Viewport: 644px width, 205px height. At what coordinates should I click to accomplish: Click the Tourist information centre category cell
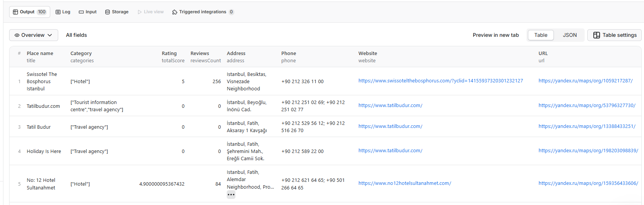pyautogui.click(x=97, y=106)
